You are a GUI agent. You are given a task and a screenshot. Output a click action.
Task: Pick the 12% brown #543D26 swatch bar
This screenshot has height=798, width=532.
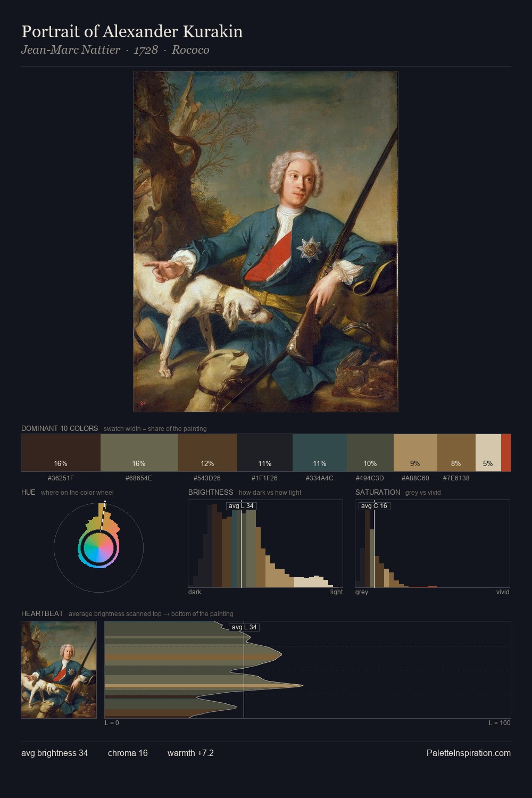point(207,453)
